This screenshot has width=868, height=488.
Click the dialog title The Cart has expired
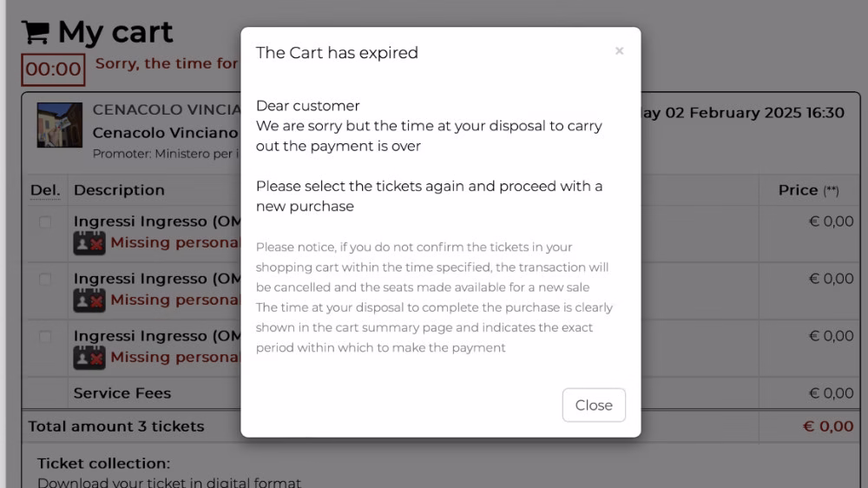tap(337, 53)
